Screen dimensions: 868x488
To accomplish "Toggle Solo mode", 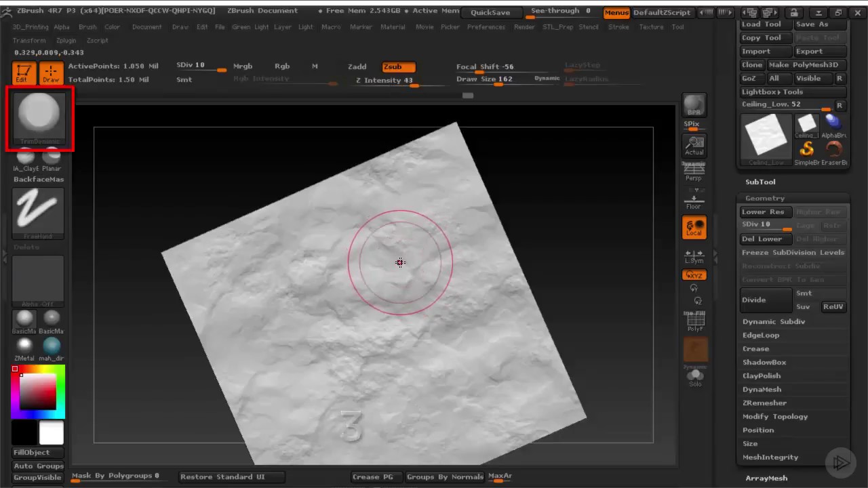I will click(x=694, y=377).
